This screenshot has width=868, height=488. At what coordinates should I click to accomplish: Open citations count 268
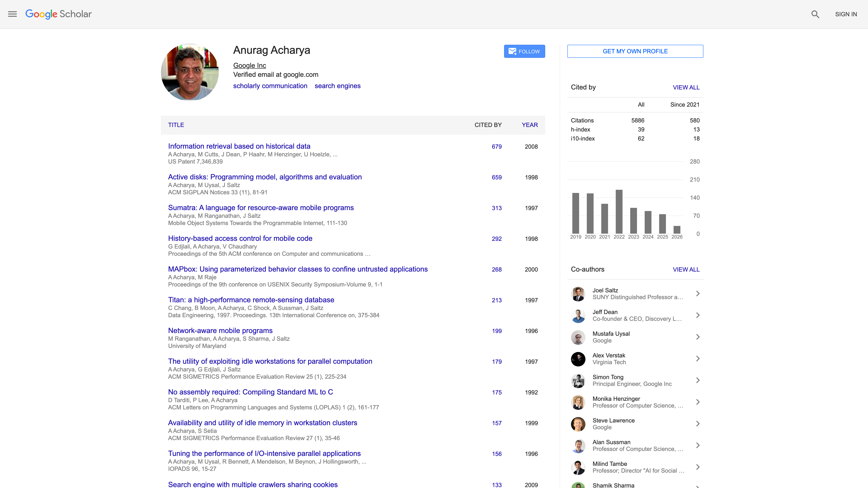(497, 270)
